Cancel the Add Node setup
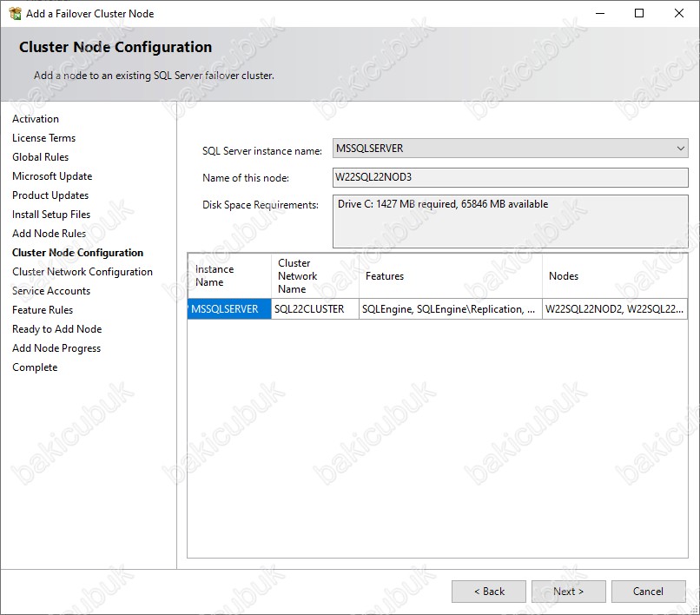Screen dimensions: 700x615 tap(648, 592)
